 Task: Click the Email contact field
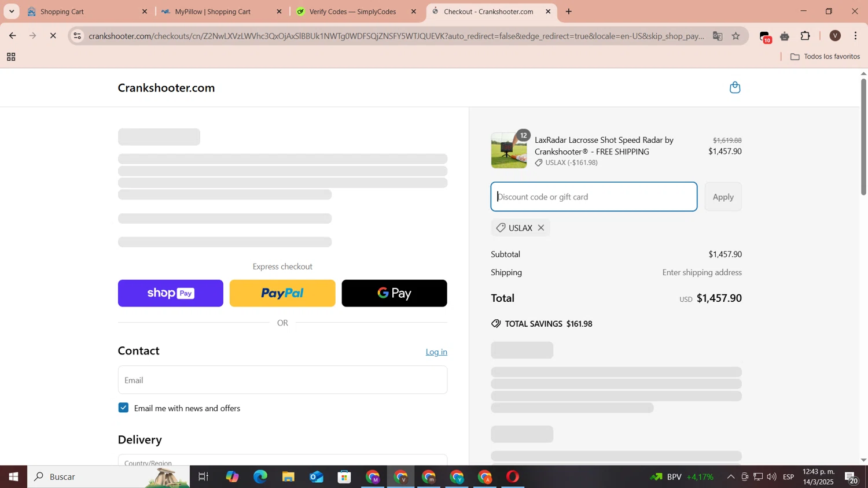pos(282,380)
